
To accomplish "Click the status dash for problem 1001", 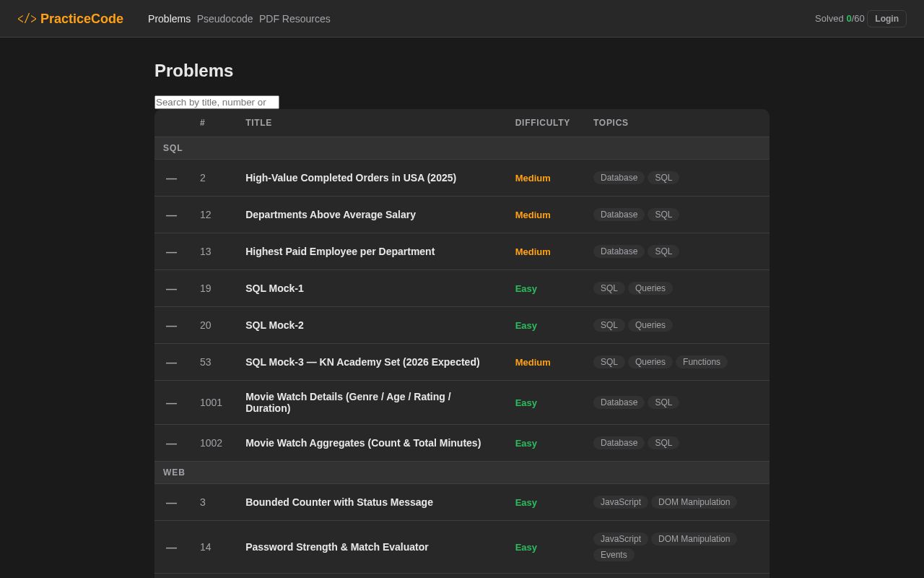I will (171, 403).
